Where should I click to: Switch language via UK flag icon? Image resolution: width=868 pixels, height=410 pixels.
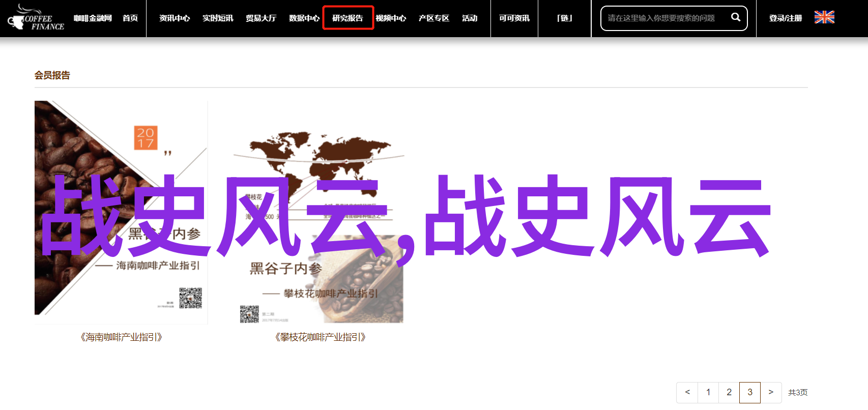pyautogui.click(x=824, y=17)
